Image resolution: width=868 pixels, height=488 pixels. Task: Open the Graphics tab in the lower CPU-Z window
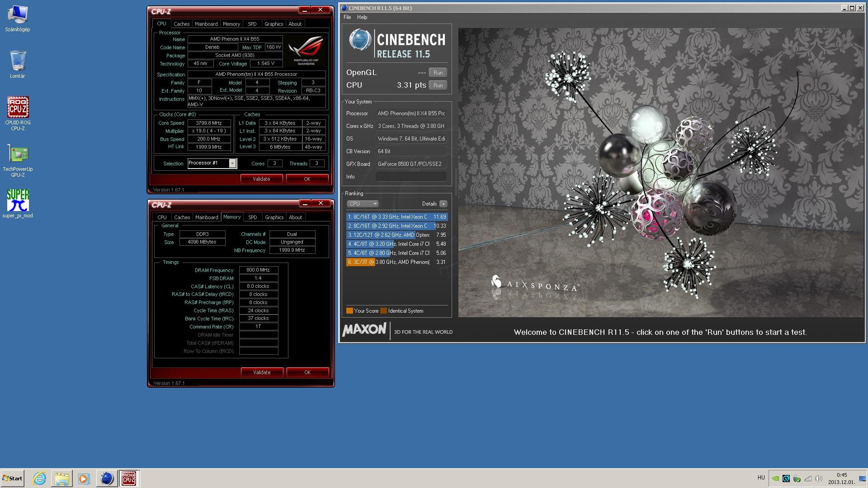274,217
